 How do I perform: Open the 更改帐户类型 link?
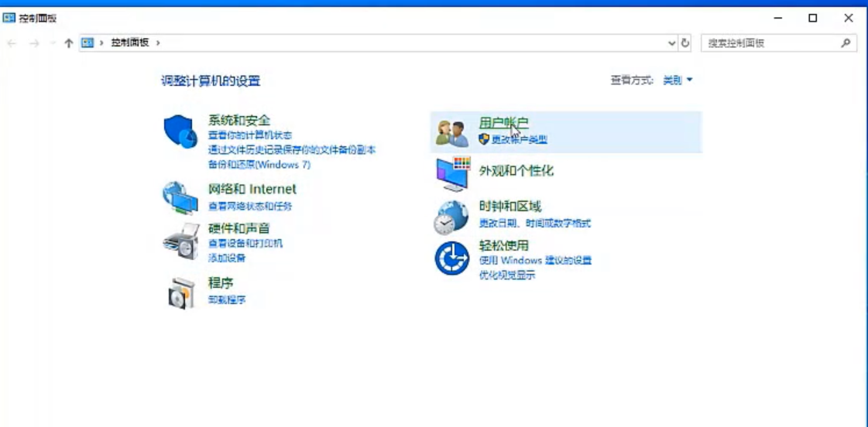(x=520, y=140)
